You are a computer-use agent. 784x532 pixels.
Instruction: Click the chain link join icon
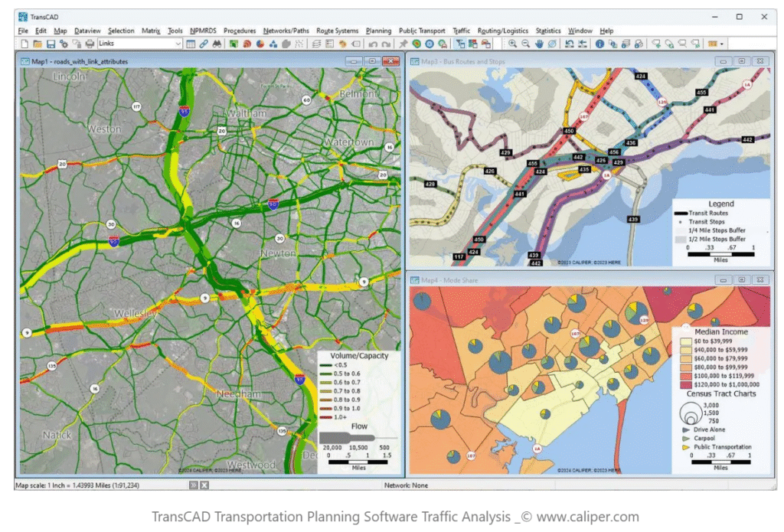click(204, 44)
